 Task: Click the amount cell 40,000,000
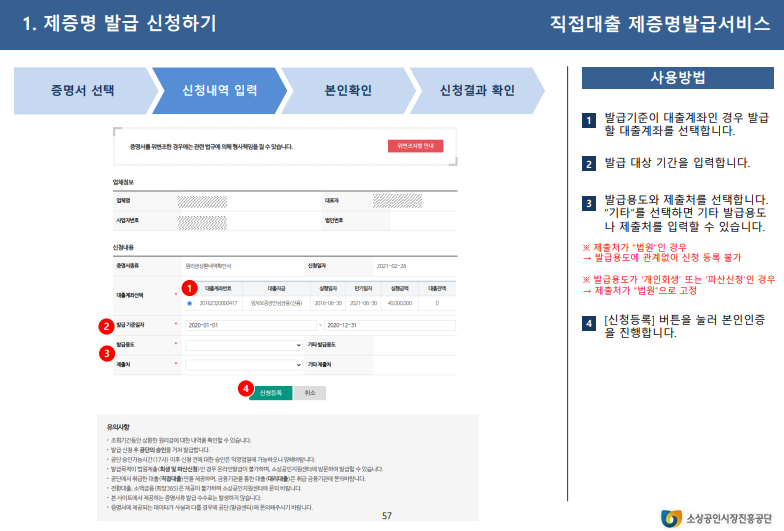pos(400,304)
